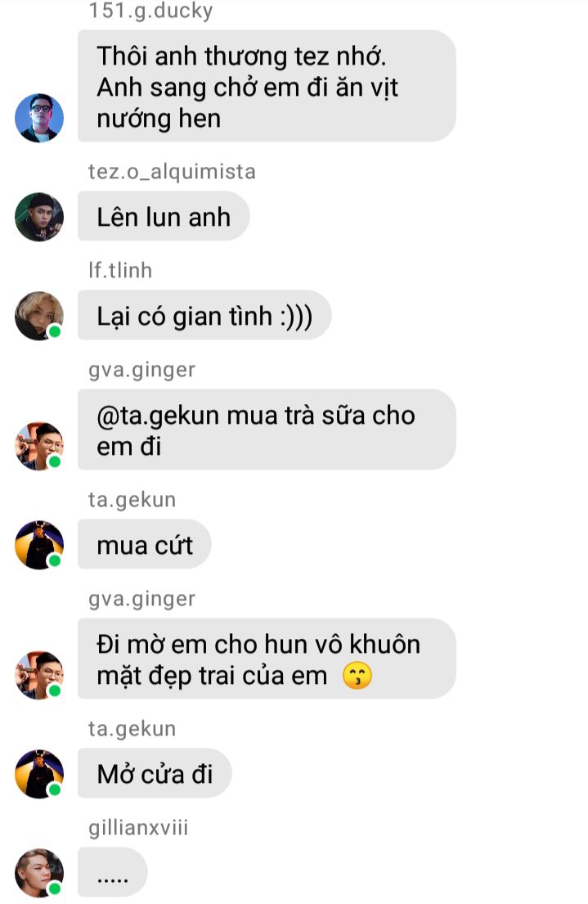Image resolution: width=588 pixels, height=904 pixels.
Task: Tap tez.o_alquimista's profile picture
Action: click(x=39, y=217)
